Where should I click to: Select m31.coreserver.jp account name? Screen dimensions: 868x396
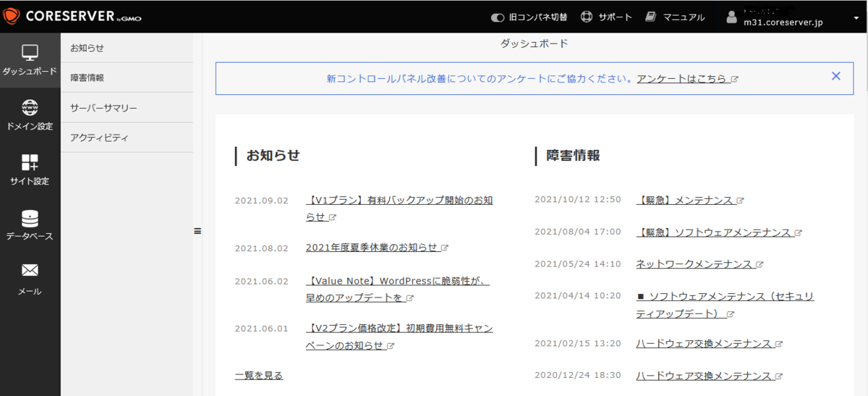click(x=783, y=22)
